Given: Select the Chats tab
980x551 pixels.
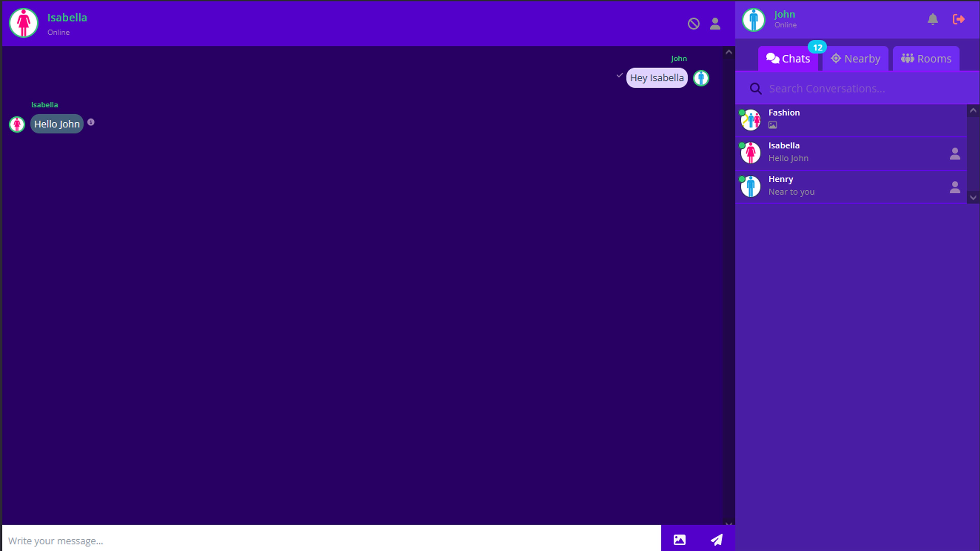Looking at the screenshot, I should 788,59.
